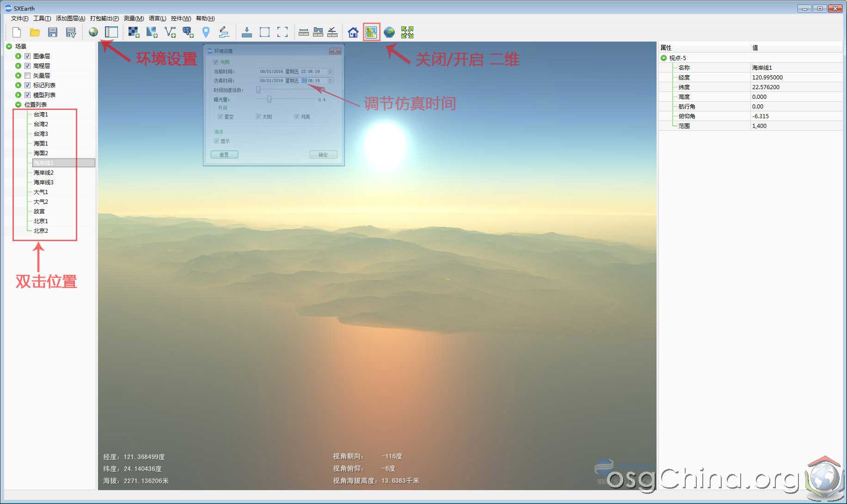Toggle 图像层 checkbox
Screen dimensions: 847x504
[27, 56]
